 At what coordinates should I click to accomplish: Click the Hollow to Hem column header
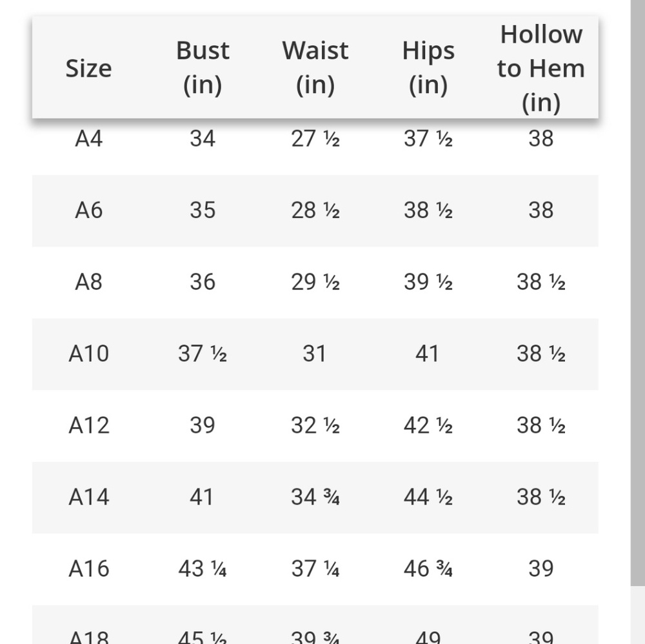point(541,68)
